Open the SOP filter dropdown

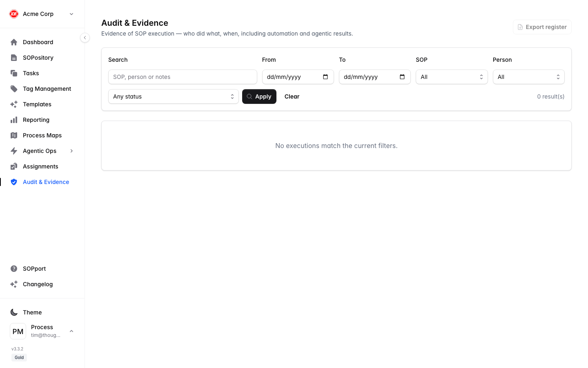tap(452, 77)
